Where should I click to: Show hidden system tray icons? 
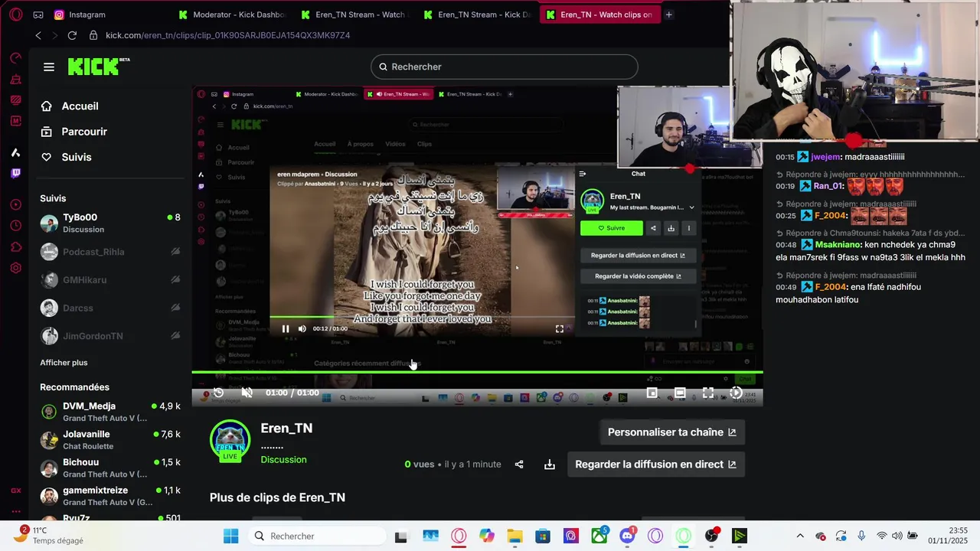[x=800, y=536]
